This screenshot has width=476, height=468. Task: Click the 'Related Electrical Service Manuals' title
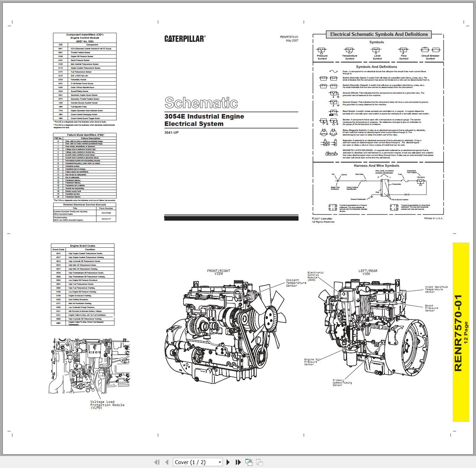(84, 204)
